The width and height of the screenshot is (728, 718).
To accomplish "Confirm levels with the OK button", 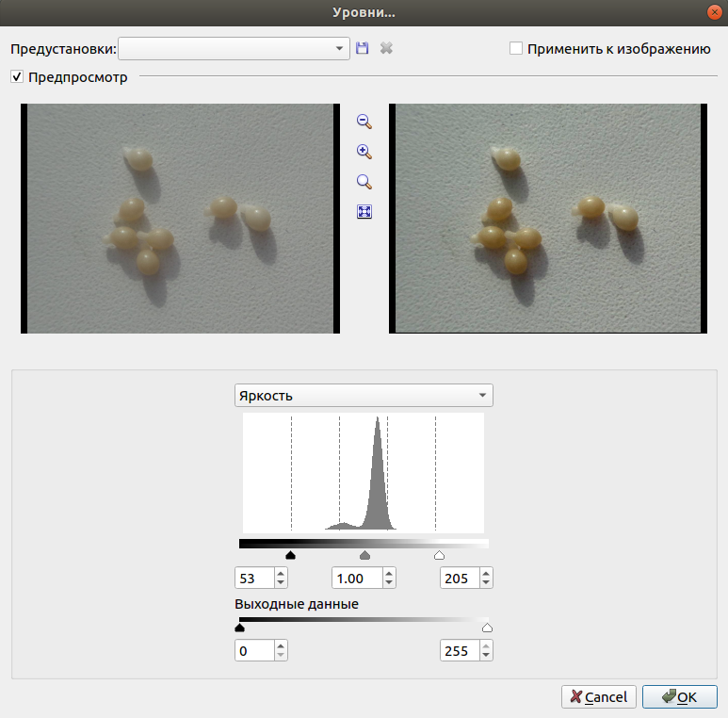I will [x=679, y=697].
